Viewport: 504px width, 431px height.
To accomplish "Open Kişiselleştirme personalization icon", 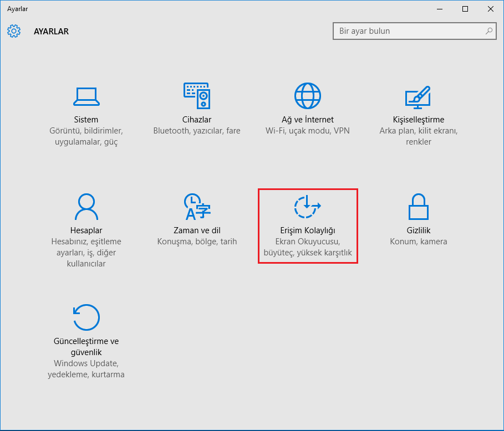I will click(x=419, y=96).
